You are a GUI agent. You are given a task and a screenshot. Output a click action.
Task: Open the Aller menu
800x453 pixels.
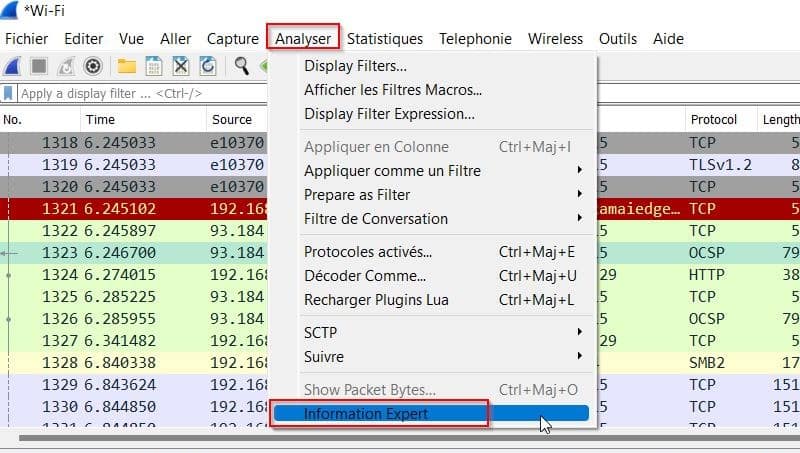(x=176, y=39)
